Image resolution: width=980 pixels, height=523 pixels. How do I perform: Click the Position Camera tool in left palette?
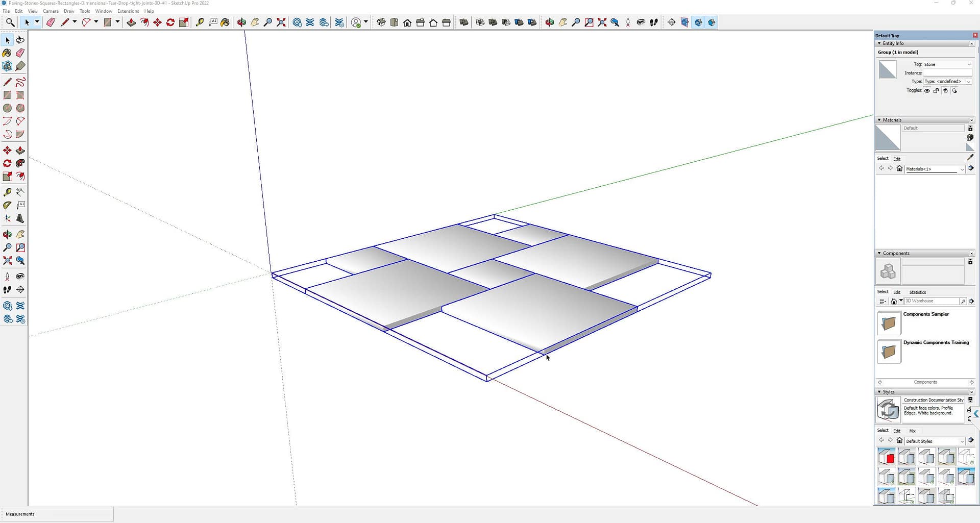(x=7, y=277)
